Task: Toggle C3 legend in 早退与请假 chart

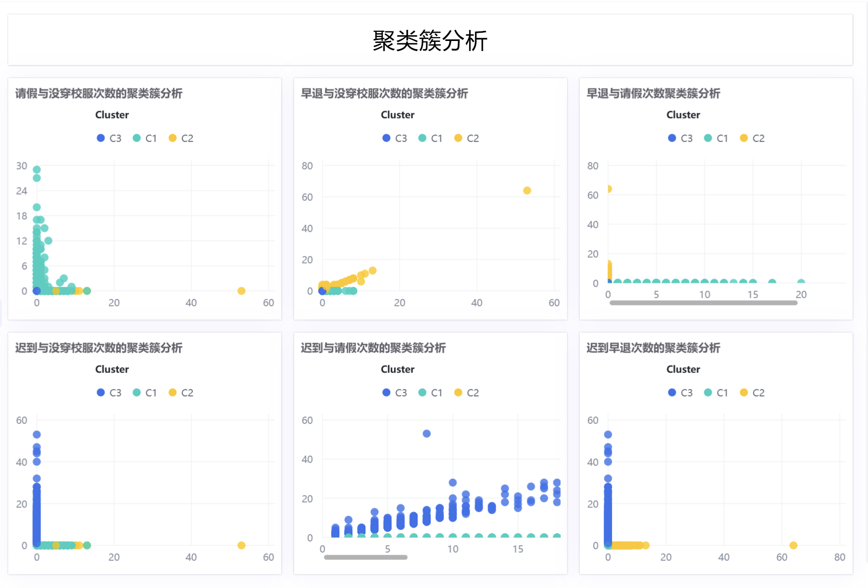Action: click(x=680, y=138)
